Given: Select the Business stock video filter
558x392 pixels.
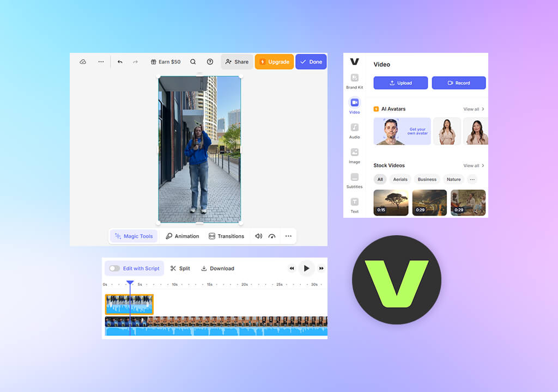Looking at the screenshot, I should coord(427,179).
